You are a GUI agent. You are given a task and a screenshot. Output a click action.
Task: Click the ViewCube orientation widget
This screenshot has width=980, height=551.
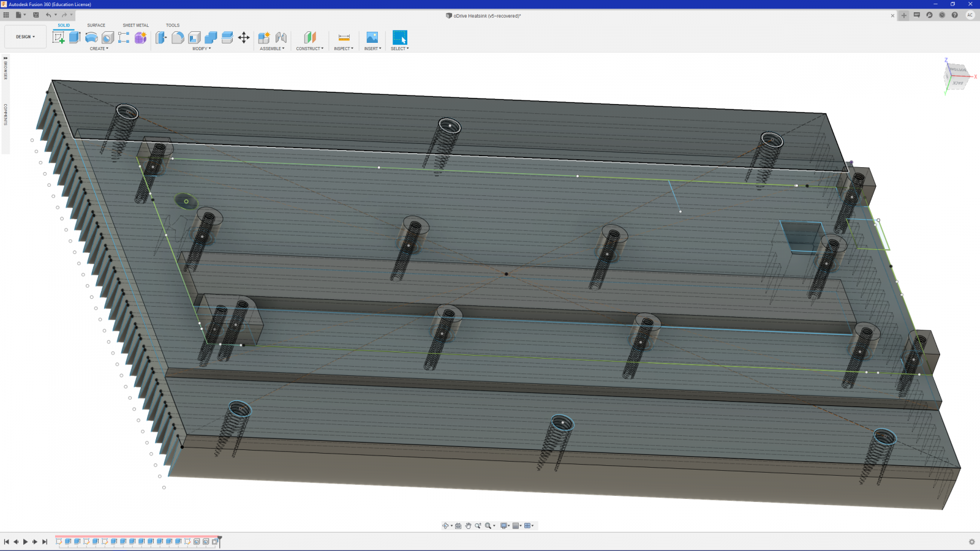click(957, 77)
